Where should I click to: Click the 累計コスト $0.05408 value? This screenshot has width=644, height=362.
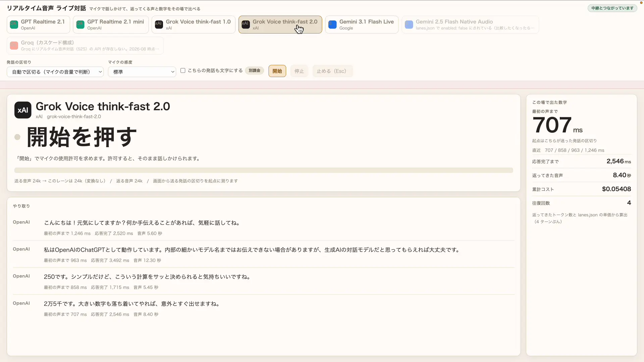(x=616, y=189)
